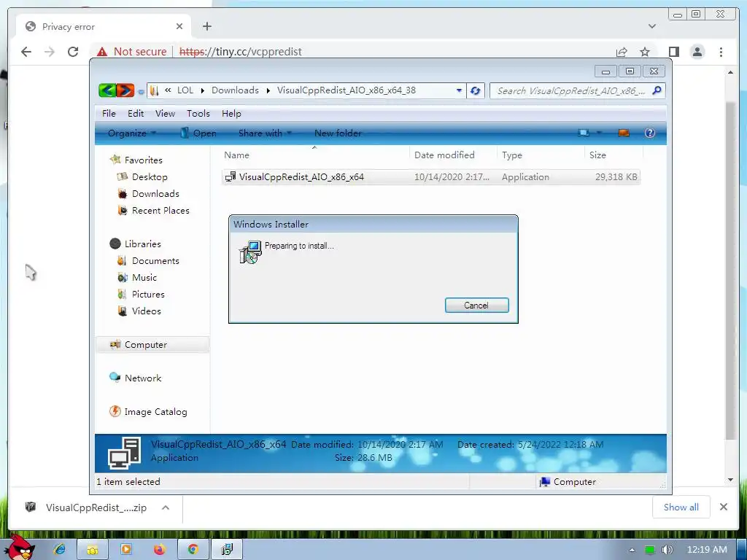Open a new Chrome tab
Image resolution: width=747 pixels, height=560 pixels.
coord(206,26)
